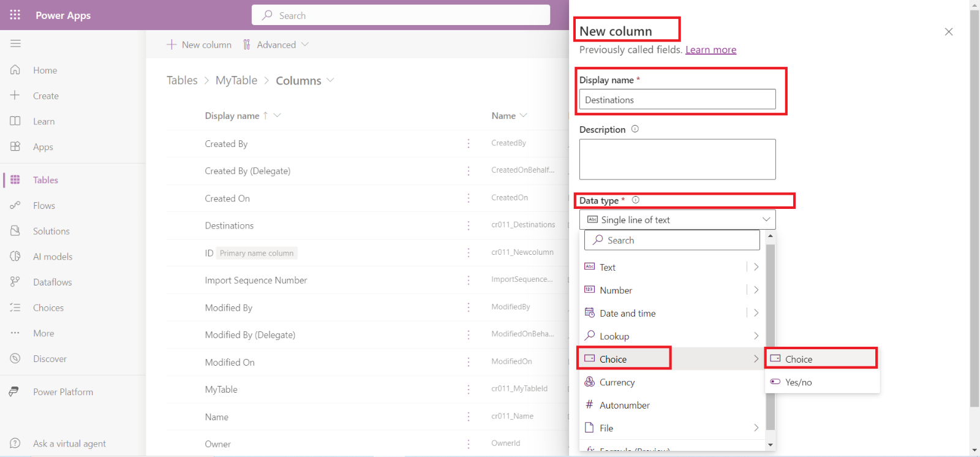Open the app launcher waffle icon
Viewport: 980px width, 457px height.
pos(15,15)
